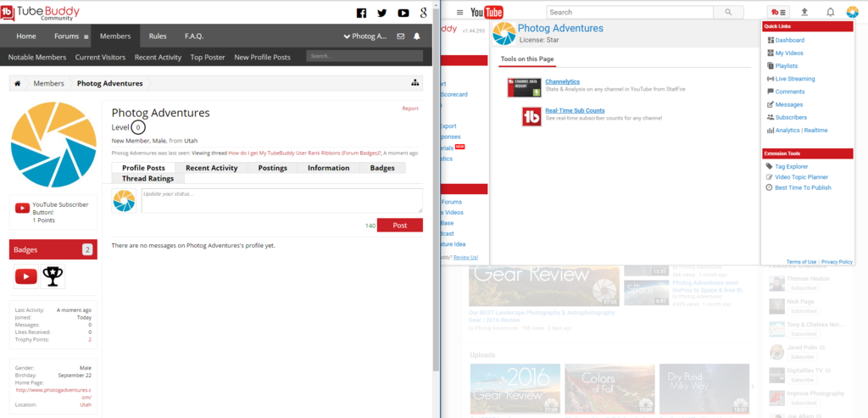Click the TubeBuddy Community logo
This screenshot has height=418, width=868.
coord(40,12)
